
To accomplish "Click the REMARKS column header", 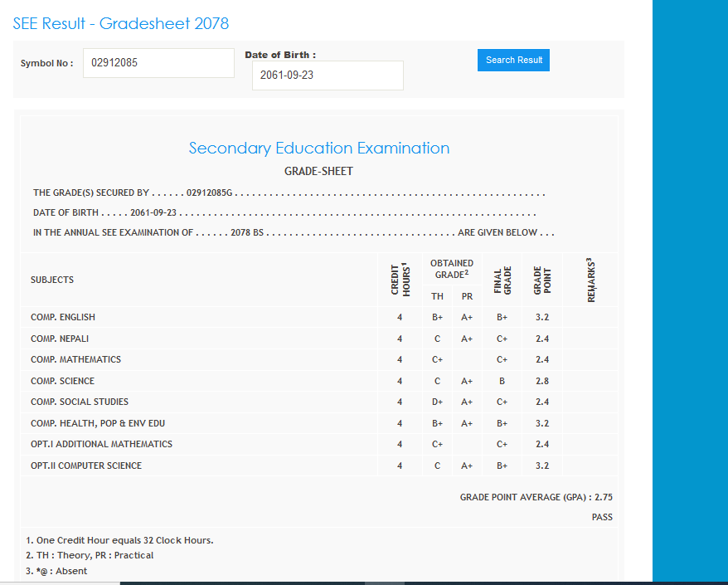I will [591, 280].
